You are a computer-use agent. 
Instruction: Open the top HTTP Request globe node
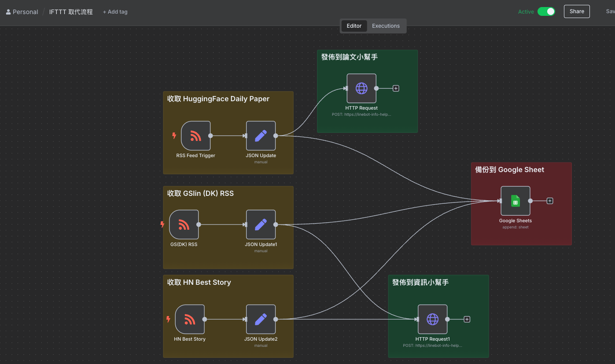[361, 88]
